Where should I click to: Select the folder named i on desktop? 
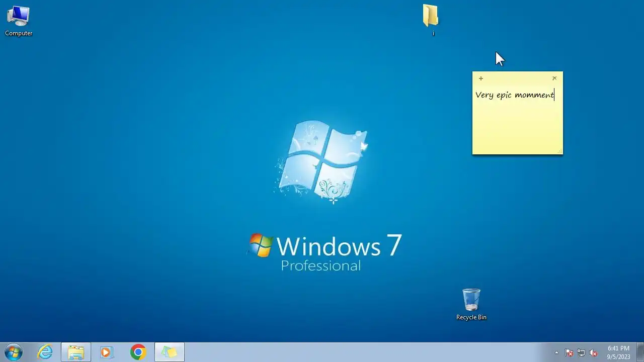tap(431, 20)
